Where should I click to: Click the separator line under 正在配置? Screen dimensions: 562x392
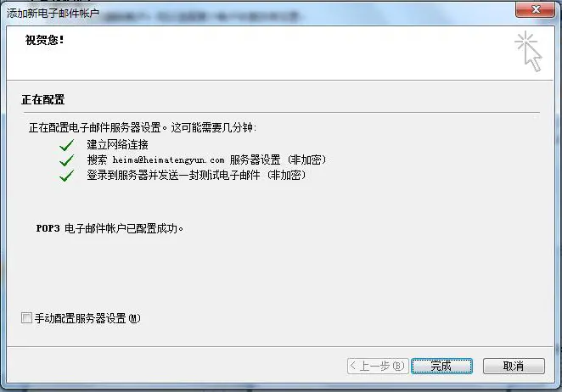281,113
